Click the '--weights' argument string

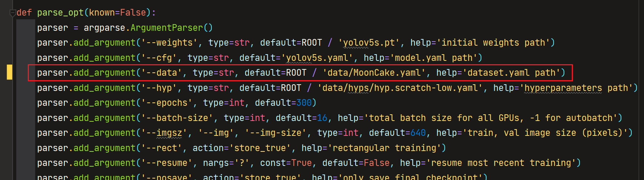pos(169,43)
